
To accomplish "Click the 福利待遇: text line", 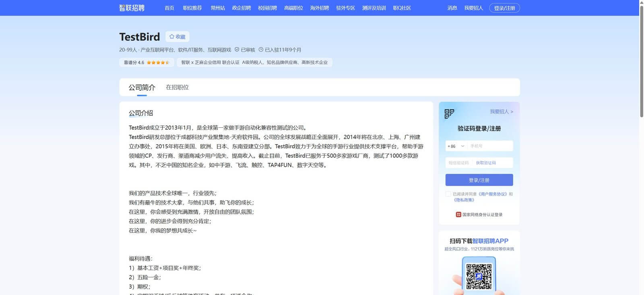I will click(140, 259).
